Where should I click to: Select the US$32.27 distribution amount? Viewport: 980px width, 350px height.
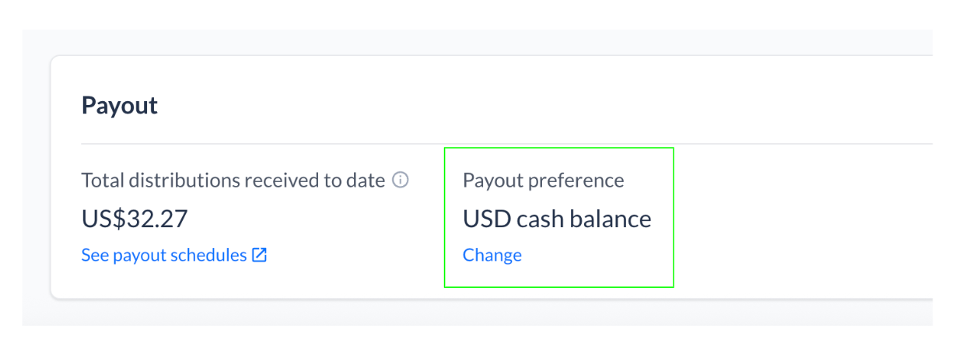click(x=135, y=219)
